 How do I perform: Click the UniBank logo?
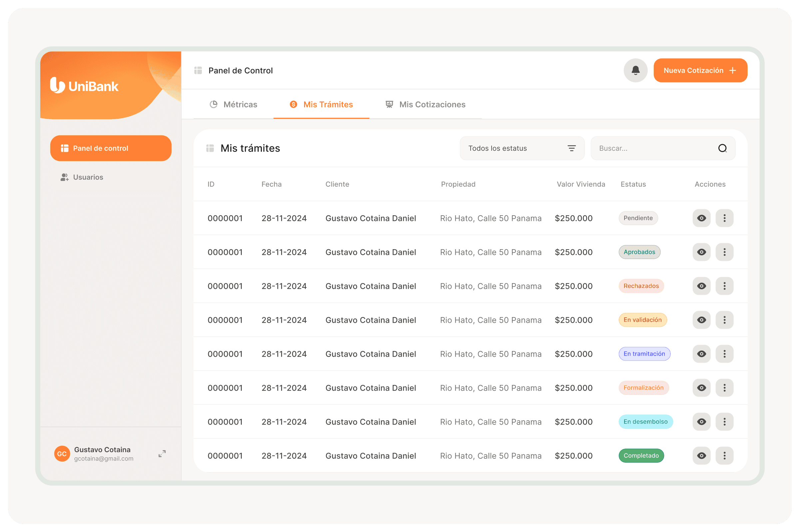pyautogui.click(x=84, y=86)
